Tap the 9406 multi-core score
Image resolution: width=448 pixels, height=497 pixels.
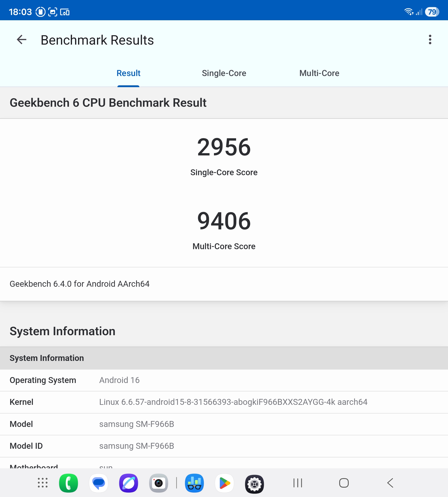coord(224,221)
